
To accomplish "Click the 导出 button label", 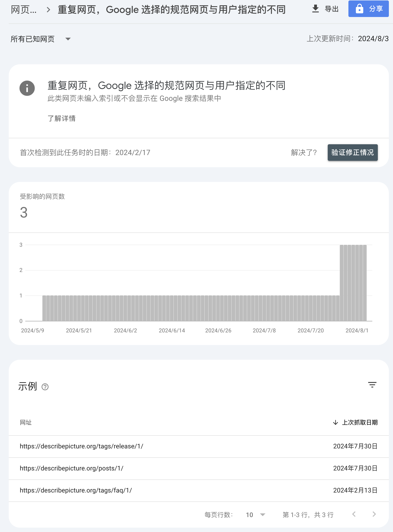I will pyautogui.click(x=332, y=9).
